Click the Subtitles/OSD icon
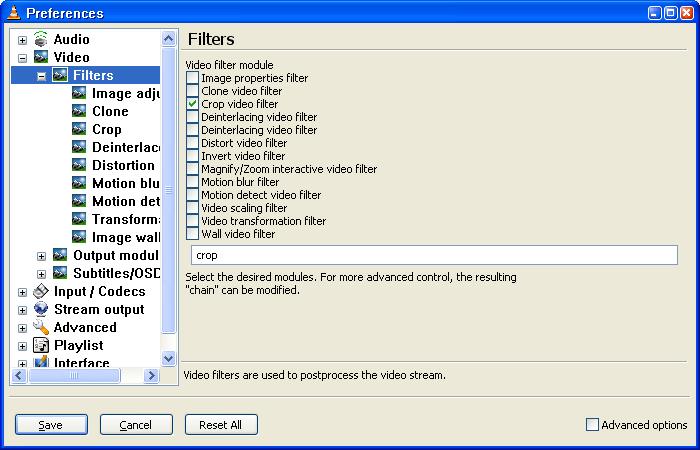This screenshot has width=700, height=450. [x=60, y=273]
